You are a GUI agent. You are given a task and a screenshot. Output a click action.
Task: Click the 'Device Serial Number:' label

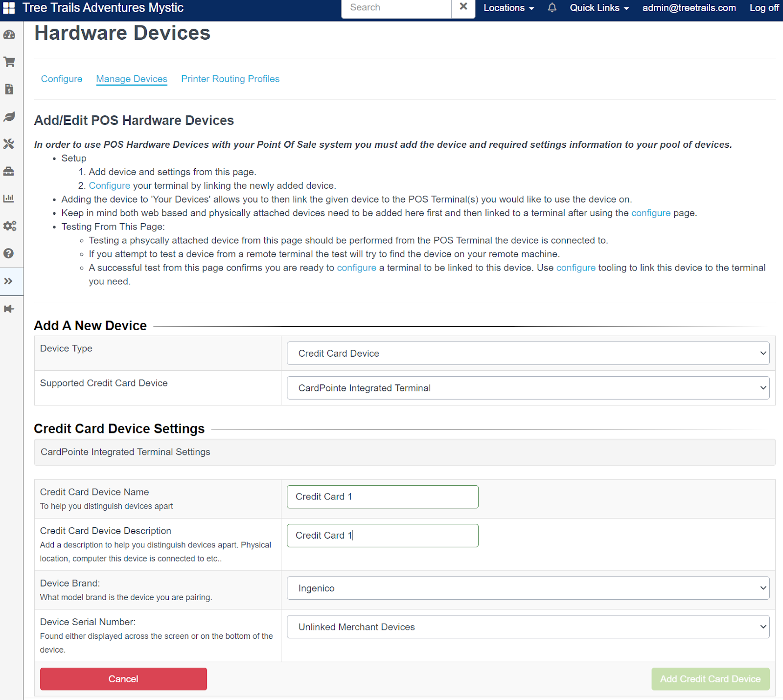(88, 622)
